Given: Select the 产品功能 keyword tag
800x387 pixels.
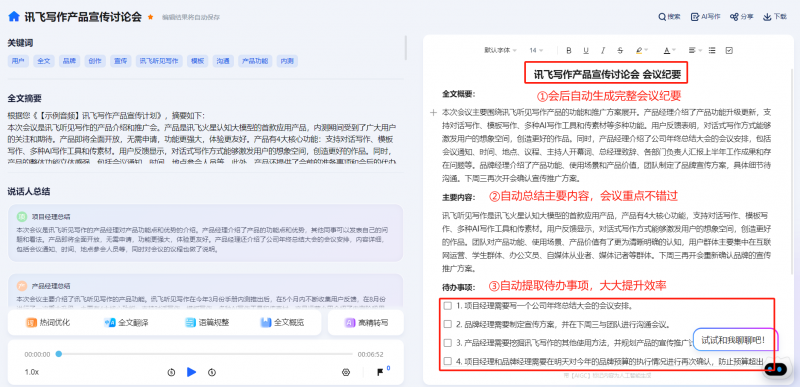Looking at the screenshot, I should (255, 61).
